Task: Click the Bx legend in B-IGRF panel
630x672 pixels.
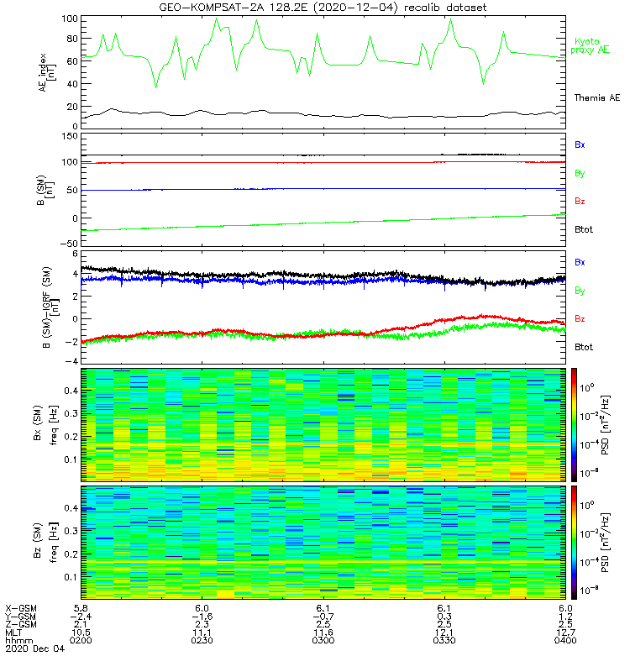Action: pos(580,262)
